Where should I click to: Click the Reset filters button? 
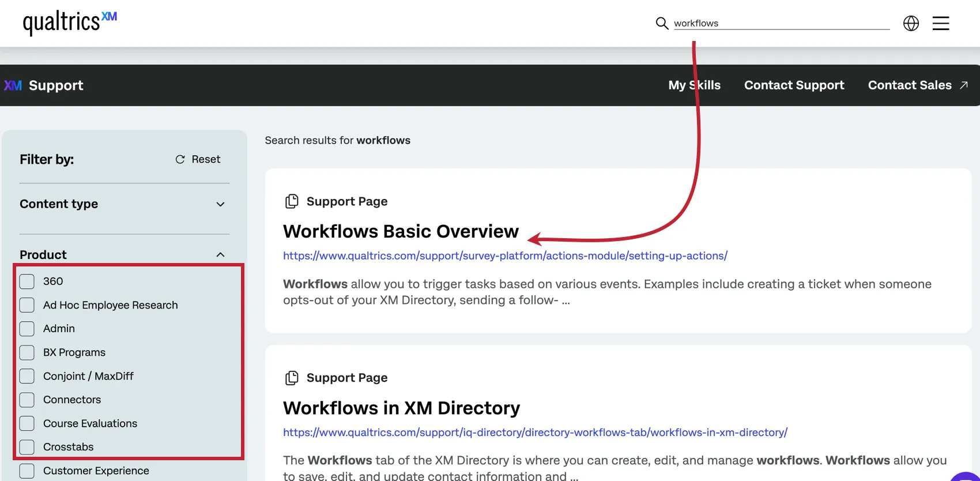point(198,159)
